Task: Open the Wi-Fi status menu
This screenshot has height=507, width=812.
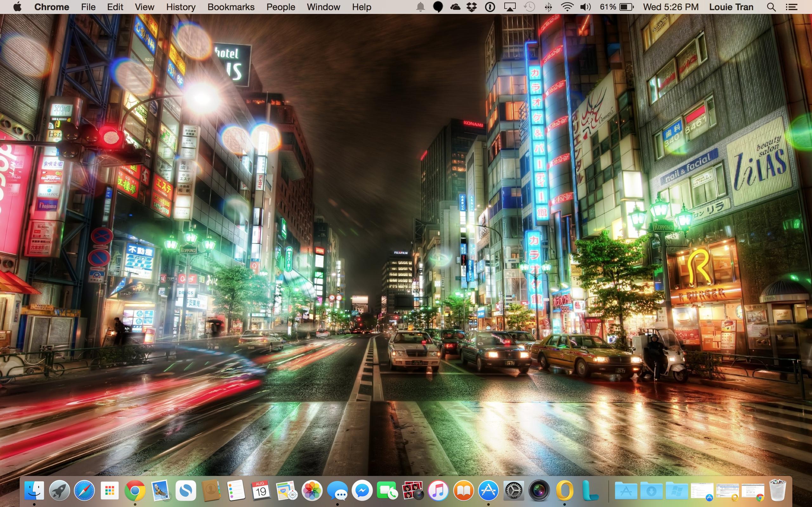Action: 567,7
